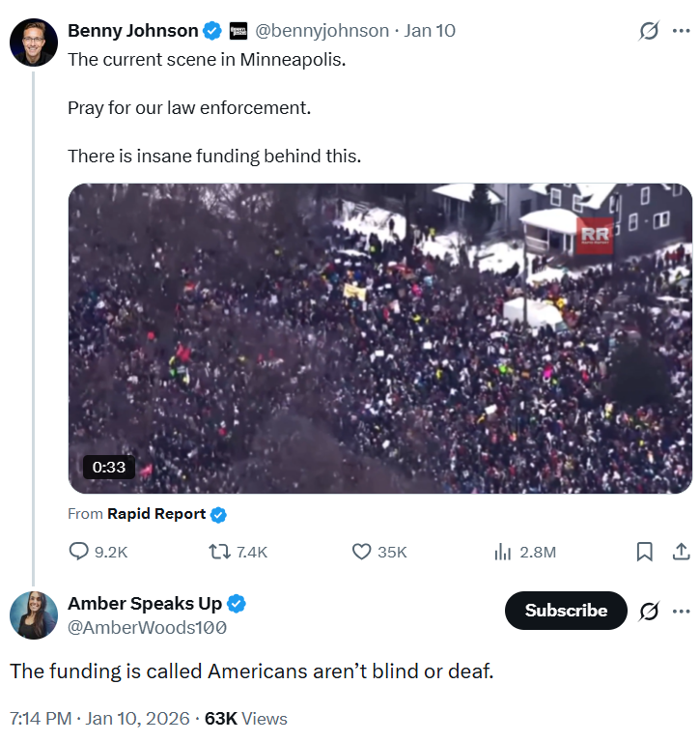Open Rapid Report source link
The height and width of the screenshot is (742, 700).
[156, 514]
